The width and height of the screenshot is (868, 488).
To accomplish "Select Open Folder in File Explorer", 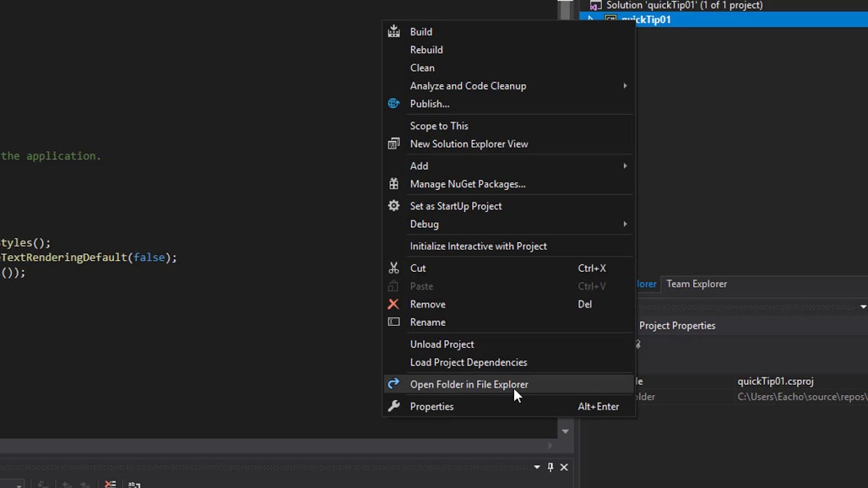I will click(x=469, y=384).
